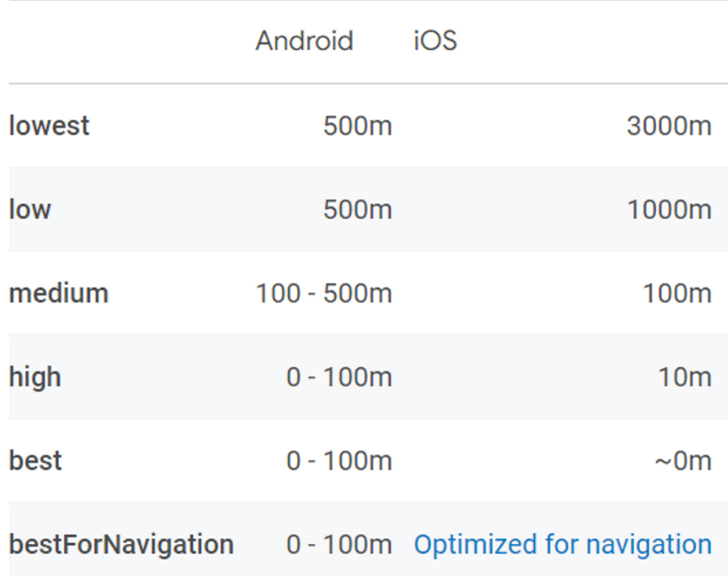Click the best row label
728x576 pixels.
tap(35, 461)
